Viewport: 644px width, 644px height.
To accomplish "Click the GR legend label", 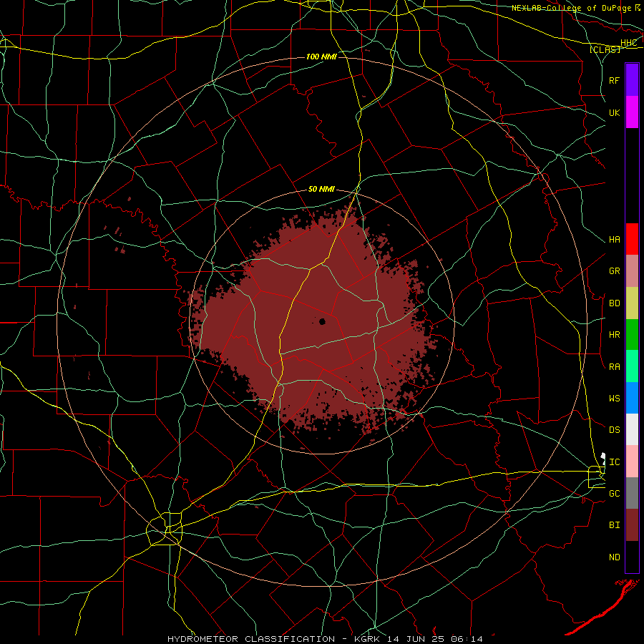I will click(x=615, y=271).
